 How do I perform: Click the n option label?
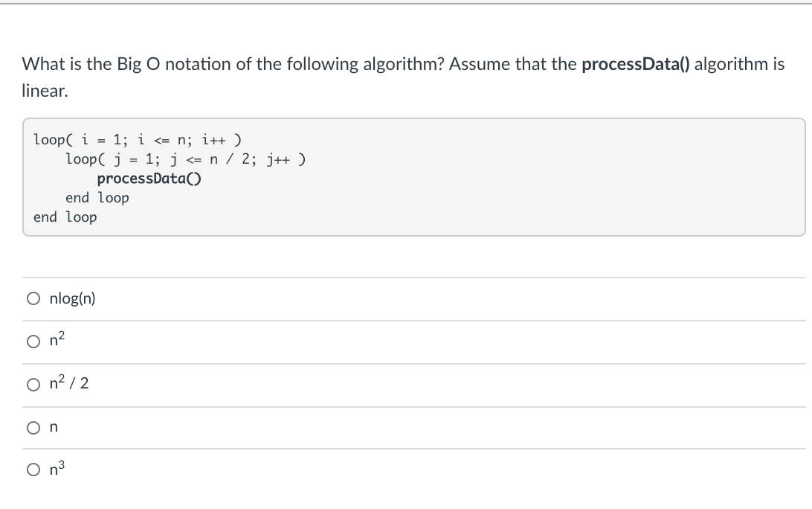coord(53,426)
